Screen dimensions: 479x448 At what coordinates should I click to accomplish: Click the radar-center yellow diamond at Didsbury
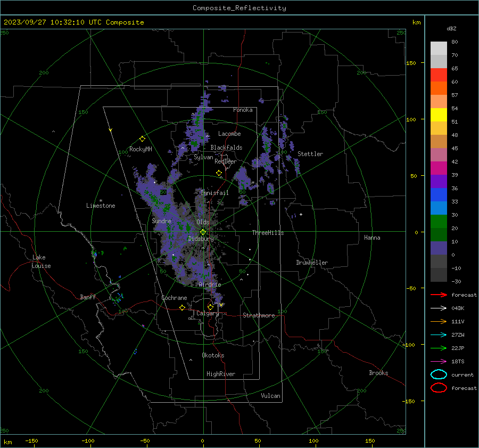coord(203,232)
